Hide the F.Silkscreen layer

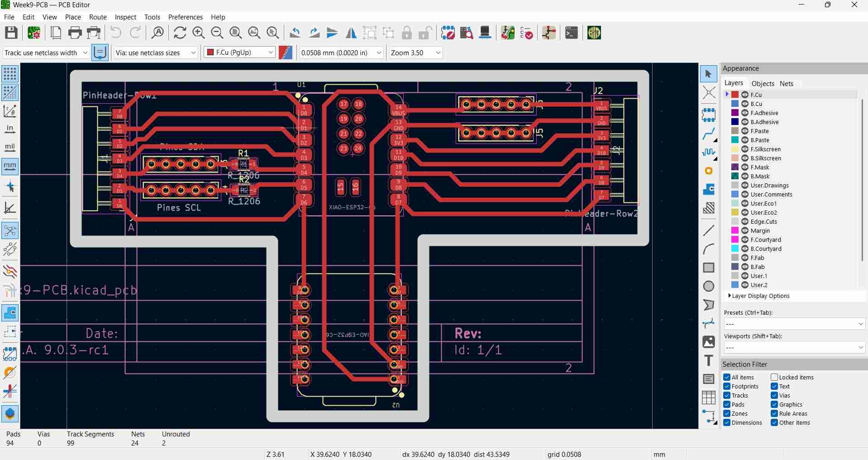[x=745, y=149]
